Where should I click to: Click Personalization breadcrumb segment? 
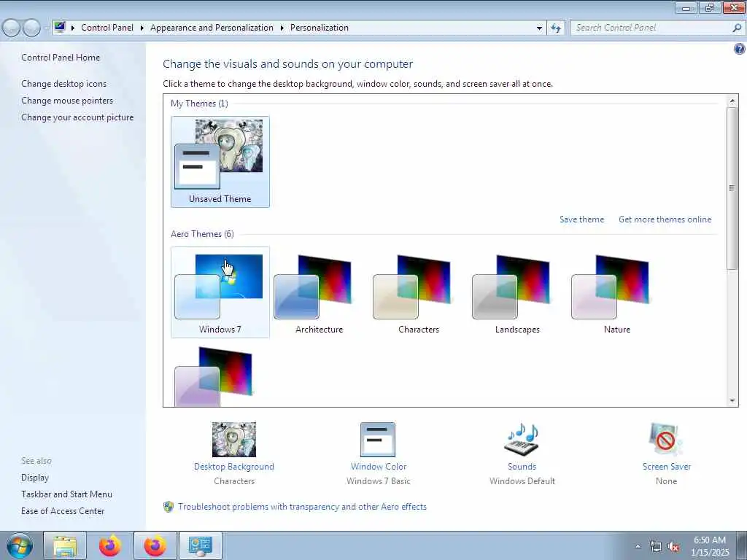point(320,28)
